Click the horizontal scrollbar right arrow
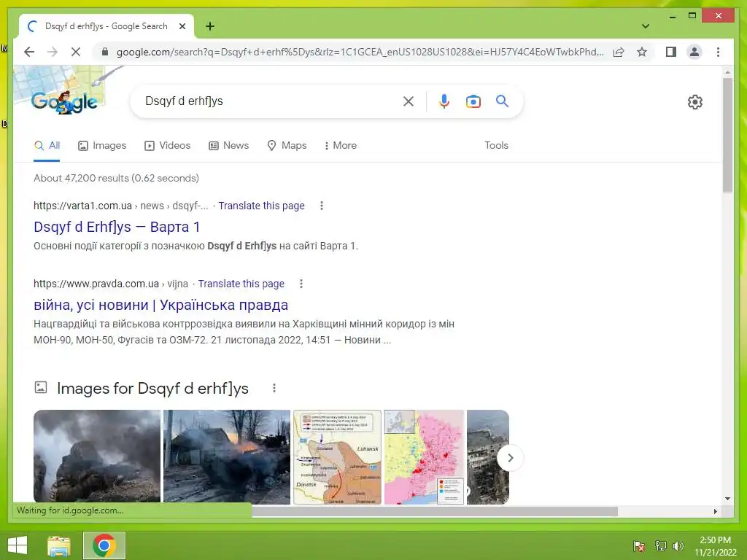 (715, 511)
